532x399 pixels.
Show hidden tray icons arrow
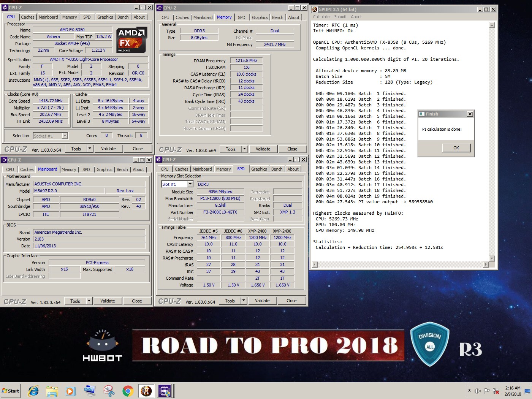coord(470,391)
